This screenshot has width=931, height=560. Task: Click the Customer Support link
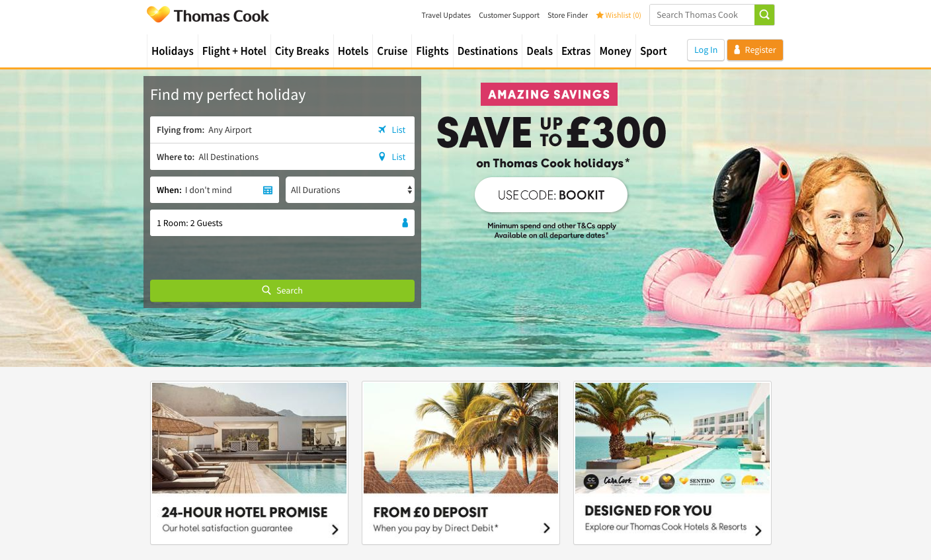[x=509, y=15]
